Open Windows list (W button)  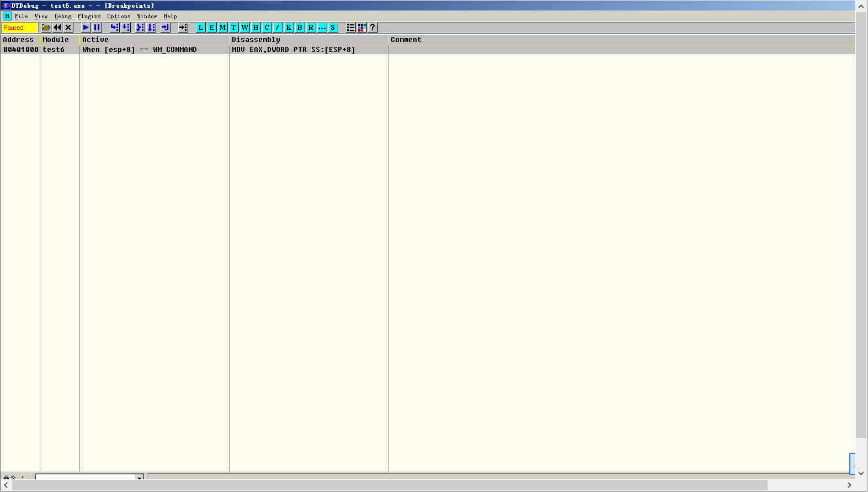tap(245, 28)
